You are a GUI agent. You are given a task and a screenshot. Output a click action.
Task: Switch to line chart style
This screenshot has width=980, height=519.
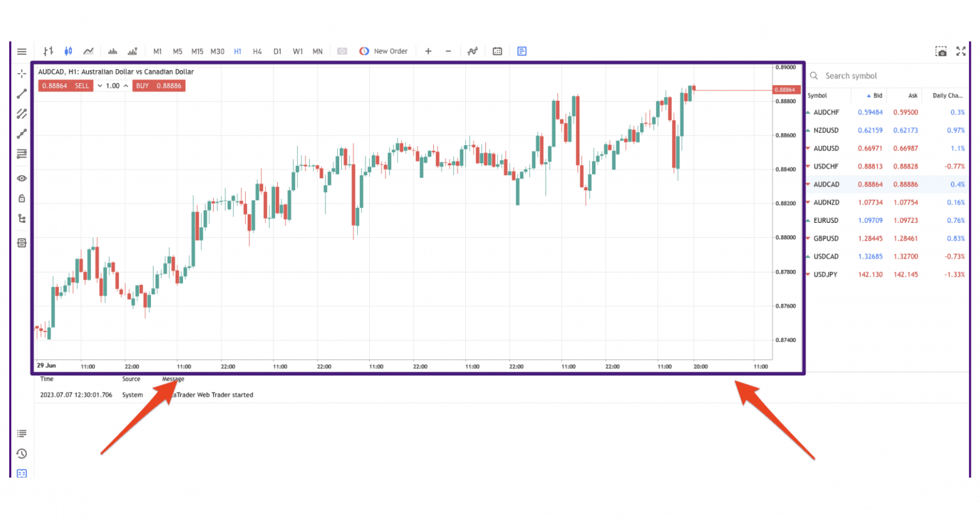(x=88, y=51)
